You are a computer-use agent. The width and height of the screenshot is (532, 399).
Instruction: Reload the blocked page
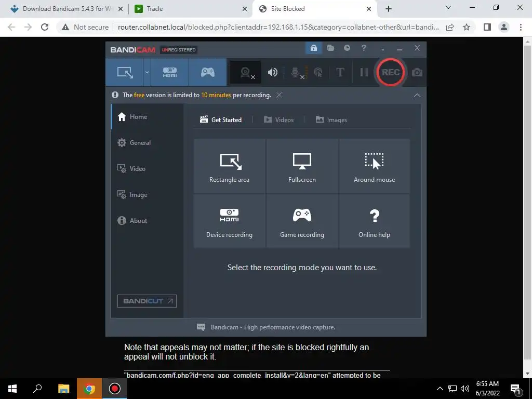[x=45, y=27]
